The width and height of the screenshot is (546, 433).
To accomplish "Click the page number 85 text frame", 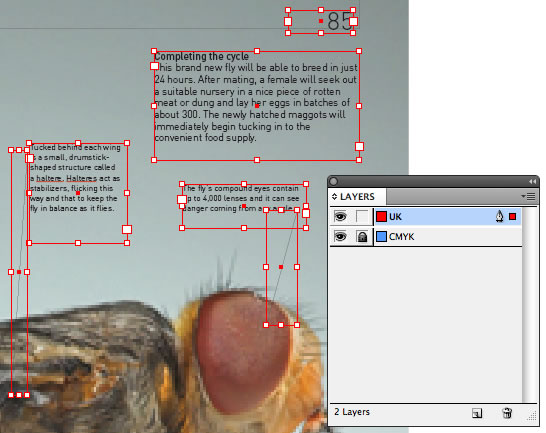I will click(x=320, y=21).
